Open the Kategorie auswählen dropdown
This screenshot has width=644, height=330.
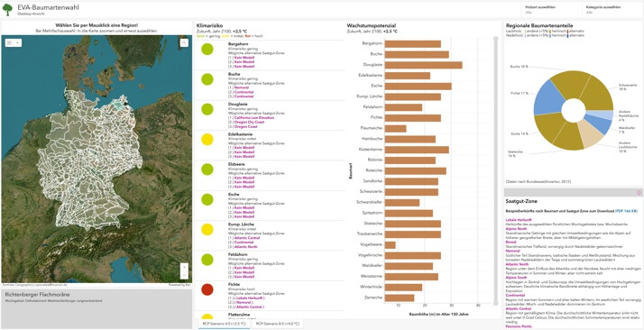point(612,9)
